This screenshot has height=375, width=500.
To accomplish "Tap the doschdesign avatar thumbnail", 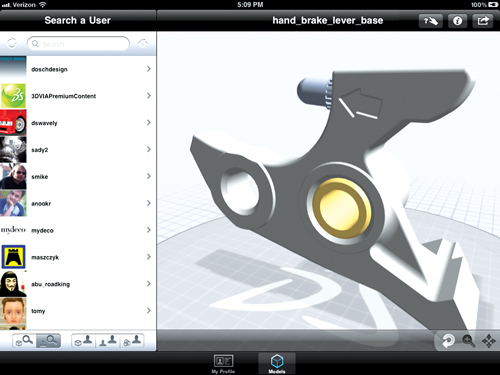I will click(13, 69).
